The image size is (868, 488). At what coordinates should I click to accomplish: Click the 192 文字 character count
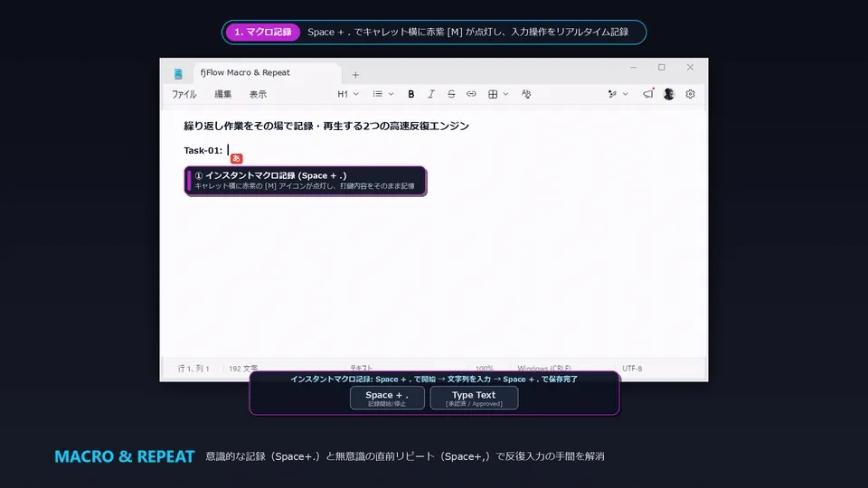pos(243,369)
